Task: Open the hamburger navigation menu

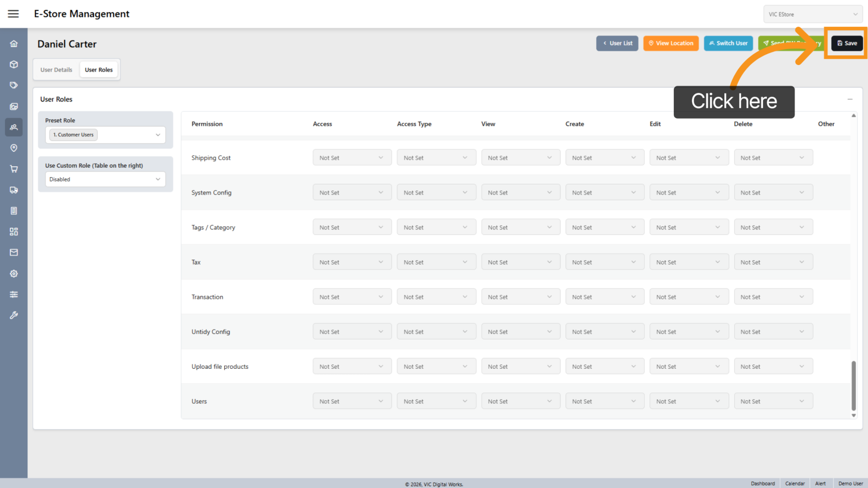Action: click(x=13, y=14)
